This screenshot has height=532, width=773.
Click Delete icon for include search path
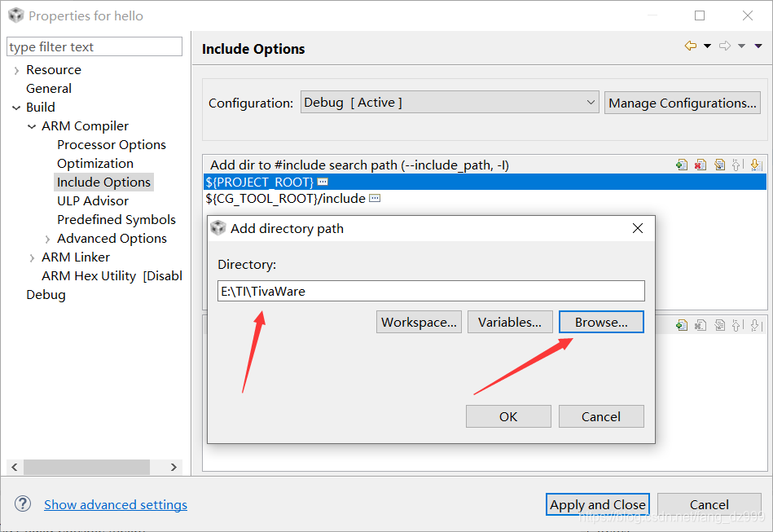(x=701, y=165)
